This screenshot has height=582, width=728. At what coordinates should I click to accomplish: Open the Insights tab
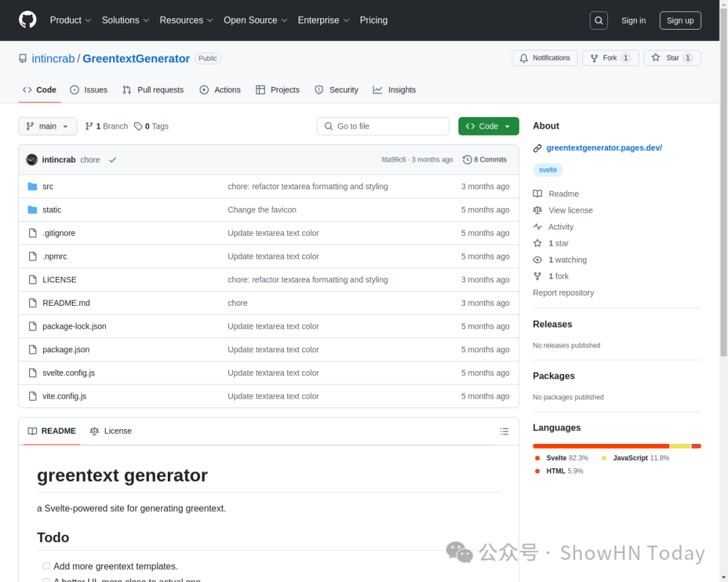pos(394,90)
